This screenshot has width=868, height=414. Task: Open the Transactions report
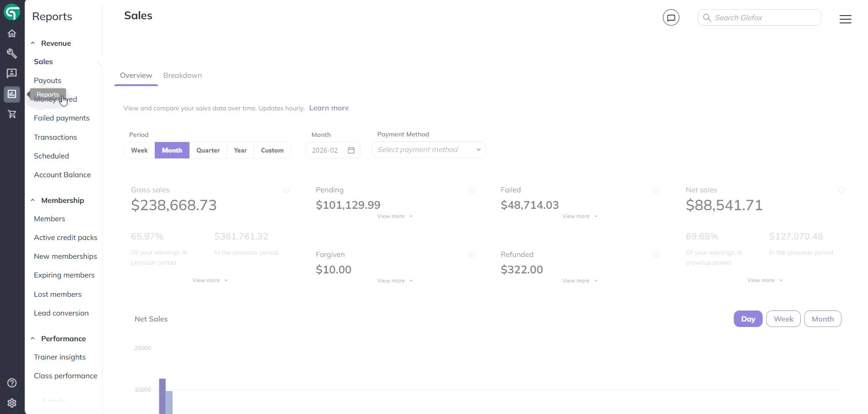tap(55, 137)
